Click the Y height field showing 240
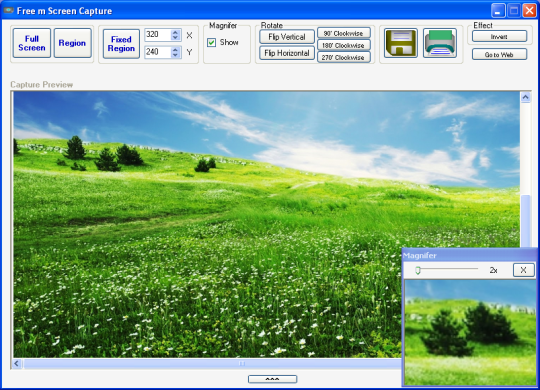The height and width of the screenshot is (390, 540). pos(157,52)
